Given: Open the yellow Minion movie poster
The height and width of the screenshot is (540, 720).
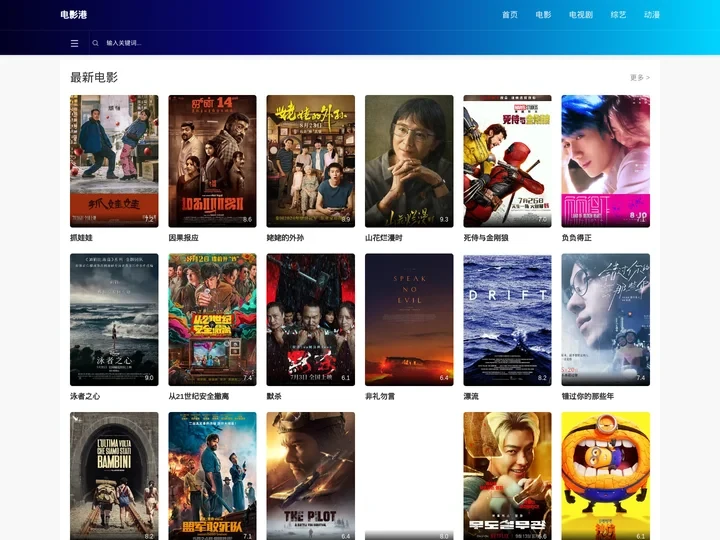Looking at the screenshot, I should pos(606,476).
